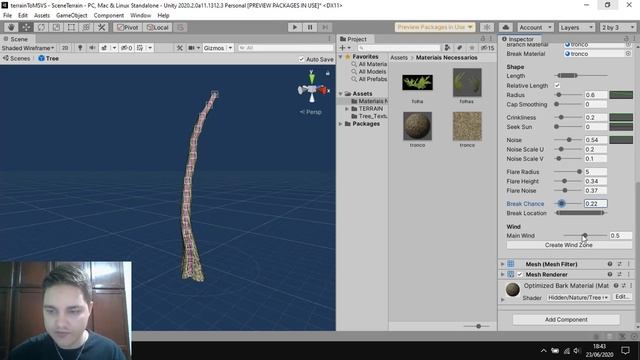
Task: Switch to the Project tab
Action: pos(353,39)
